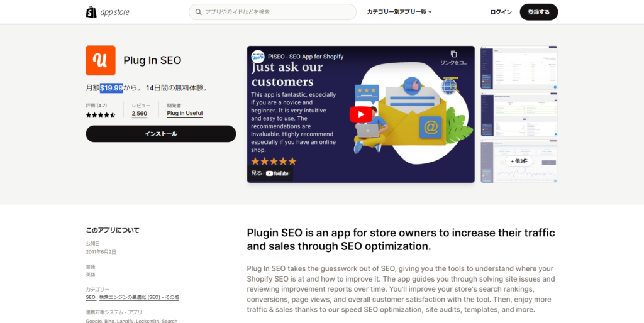Play the YouTube video with red play button
Screen dimensions: 644x323
pyautogui.click(x=360, y=114)
